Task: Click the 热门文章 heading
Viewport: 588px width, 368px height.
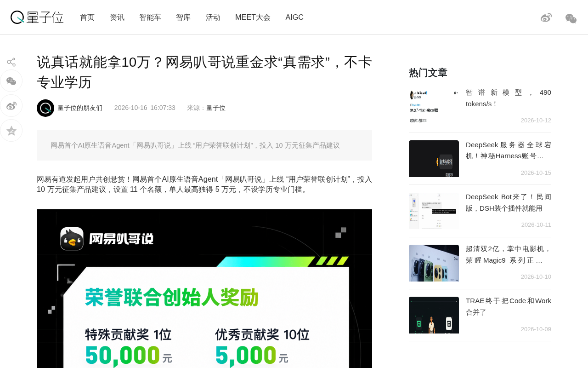Action: point(428,73)
